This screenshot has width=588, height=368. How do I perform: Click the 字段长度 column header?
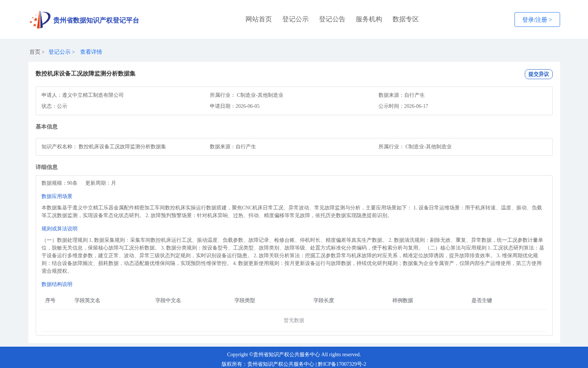point(324,300)
